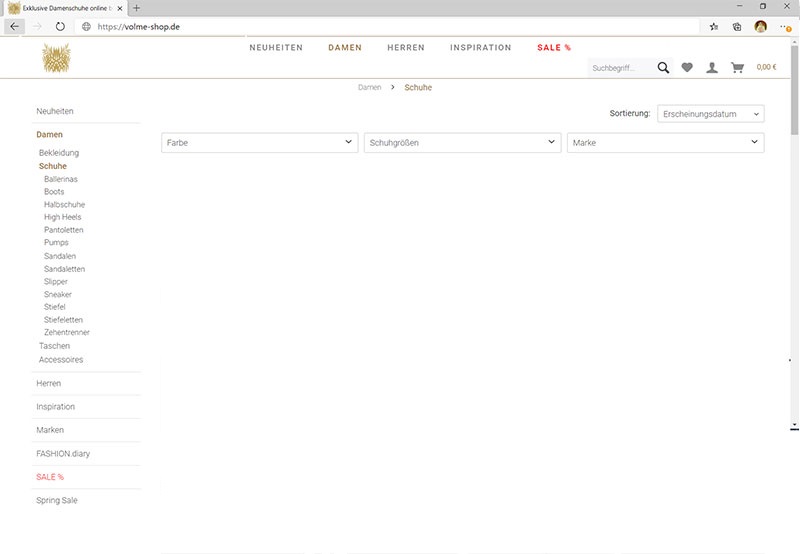
Task: Click the Volme shop logo
Action: pos(56,57)
